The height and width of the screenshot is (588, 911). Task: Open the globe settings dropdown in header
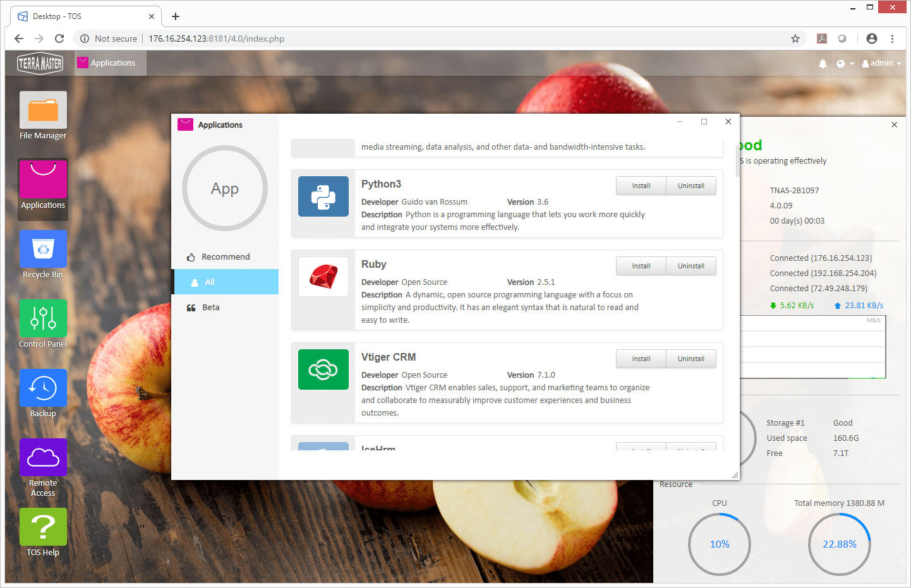pyautogui.click(x=845, y=64)
